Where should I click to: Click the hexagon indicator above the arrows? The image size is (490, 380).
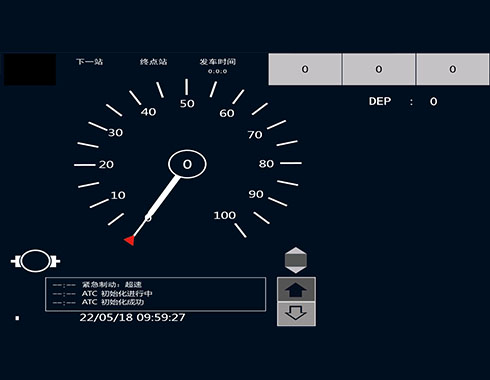(296, 260)
